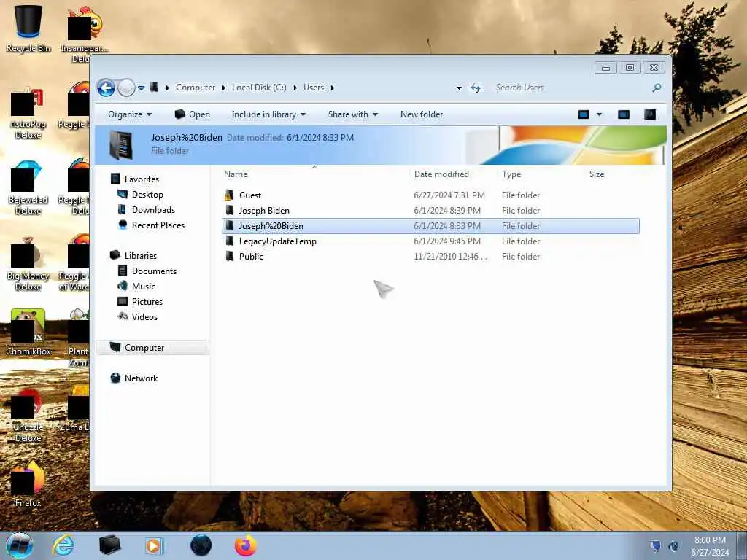Select the Bejeweled Deluxe desktop icon

point(28,187)
